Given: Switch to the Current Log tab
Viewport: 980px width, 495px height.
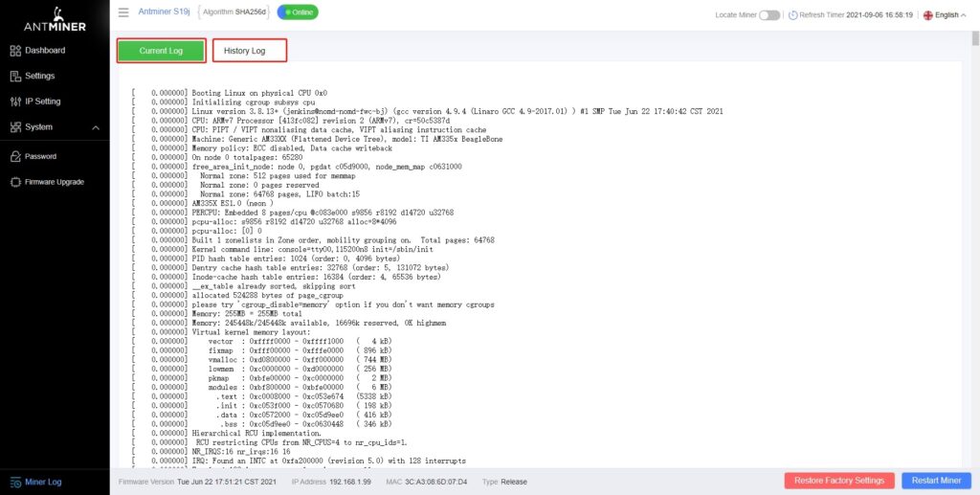Looking at the screenshot, I should (161, 51).
